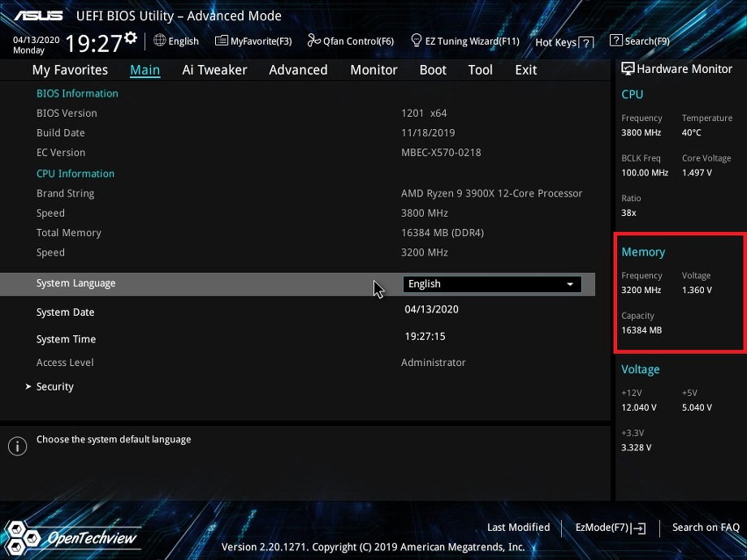
Task: Click Core Voltage reading 1.497 V
Action: (697, 172)
